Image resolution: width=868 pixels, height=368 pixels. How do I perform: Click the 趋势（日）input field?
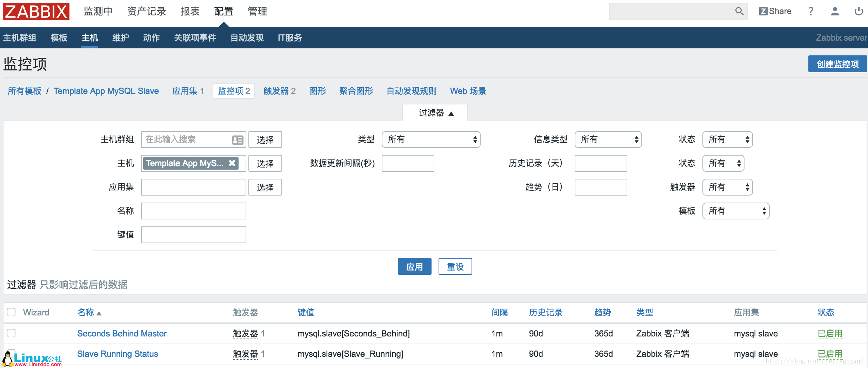coord(601,187)
